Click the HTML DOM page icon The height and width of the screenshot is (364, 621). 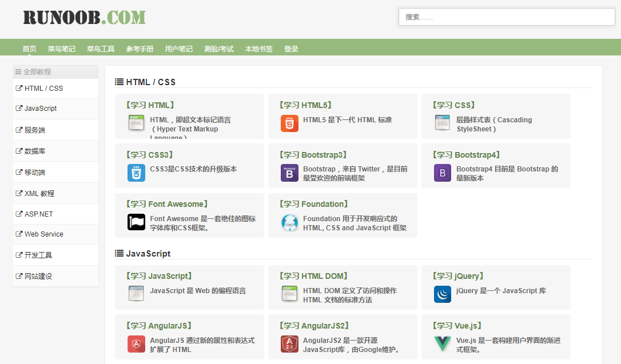click(289, 294)
